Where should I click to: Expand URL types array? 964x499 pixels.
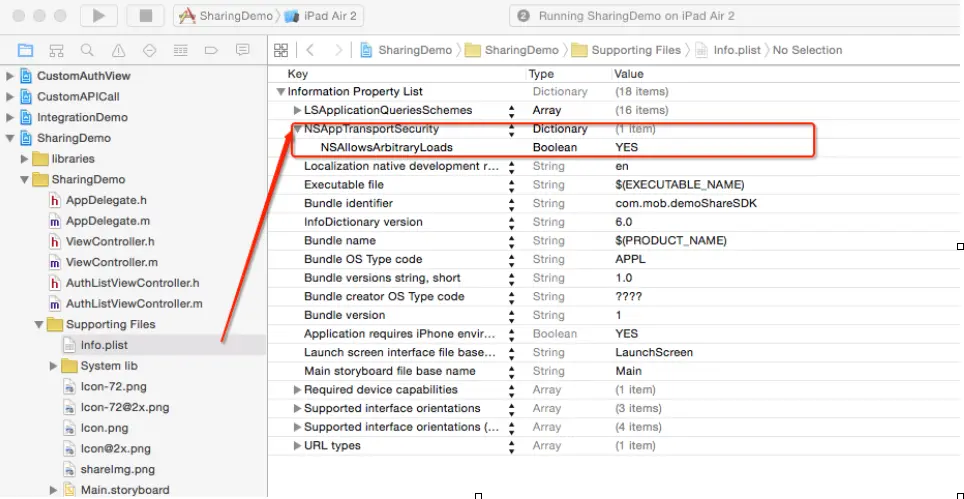click(x=298, y=446)
